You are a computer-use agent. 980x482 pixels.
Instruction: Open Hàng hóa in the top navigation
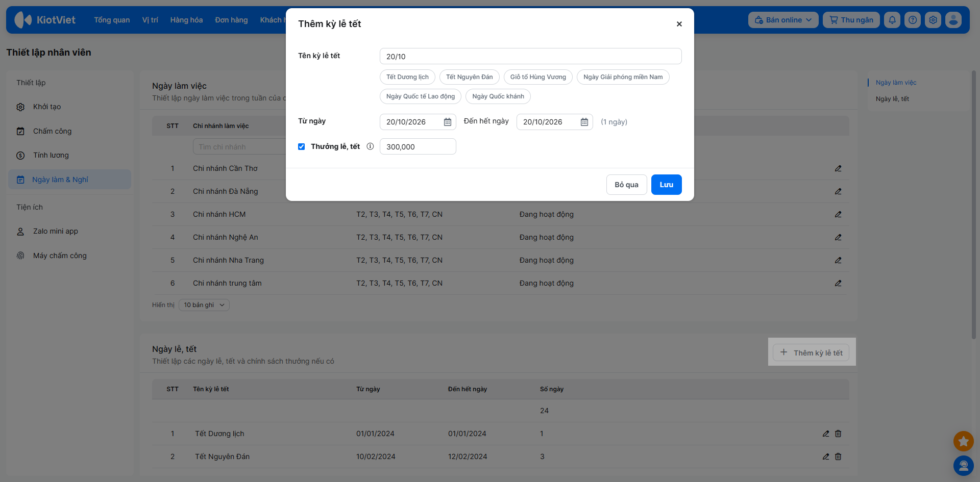pos(186,20)
